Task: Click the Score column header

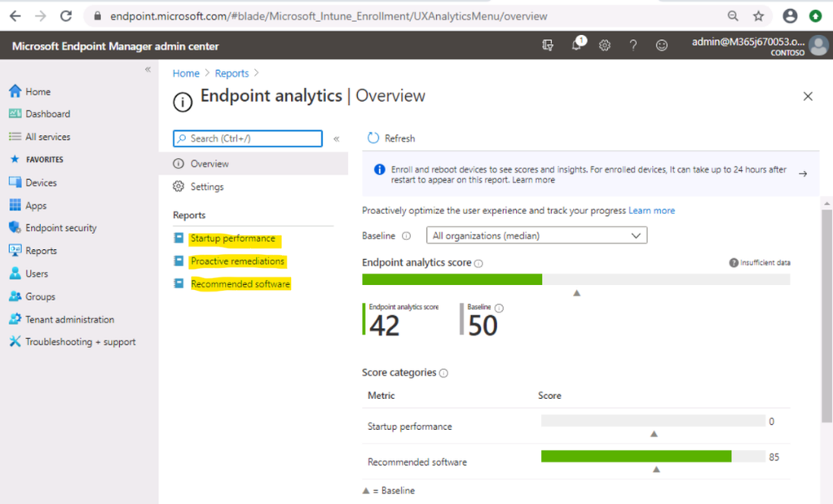Action: coord(549,395)
